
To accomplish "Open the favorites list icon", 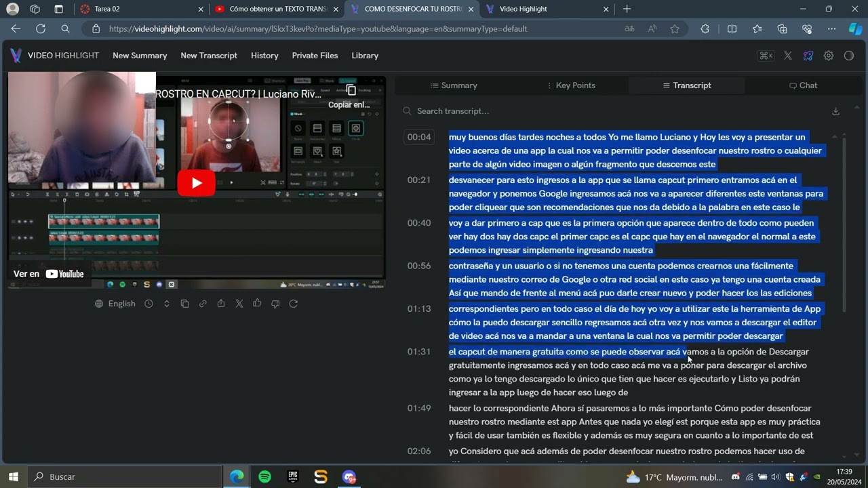I will tap(757, 29).
